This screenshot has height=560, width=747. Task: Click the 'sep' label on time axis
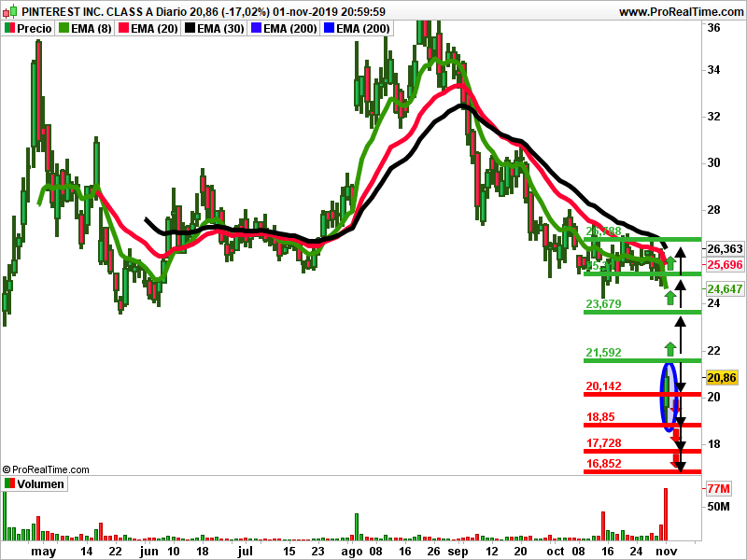(458, 552)
